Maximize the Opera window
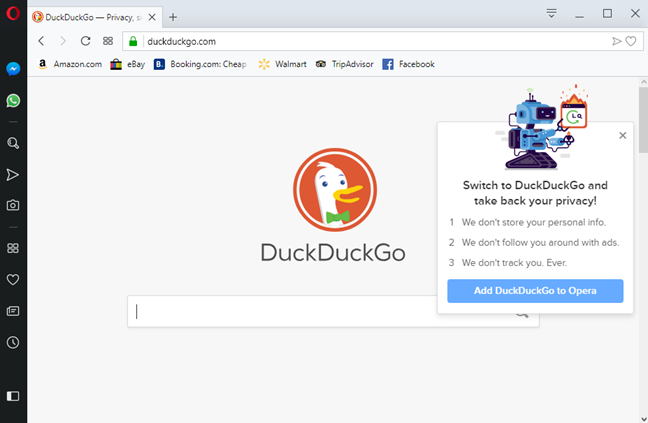The height and width of the screenshot is (423, 648). coord(607,14)
